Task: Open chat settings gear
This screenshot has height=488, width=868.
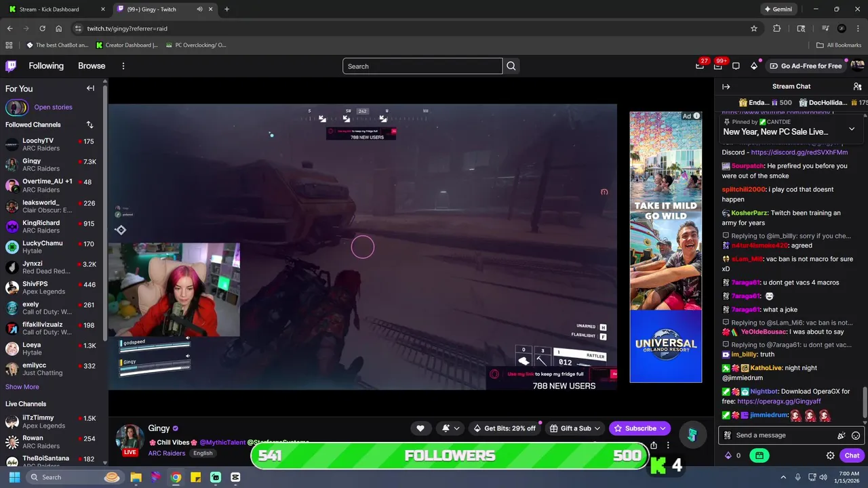Action: pos(830,455)
